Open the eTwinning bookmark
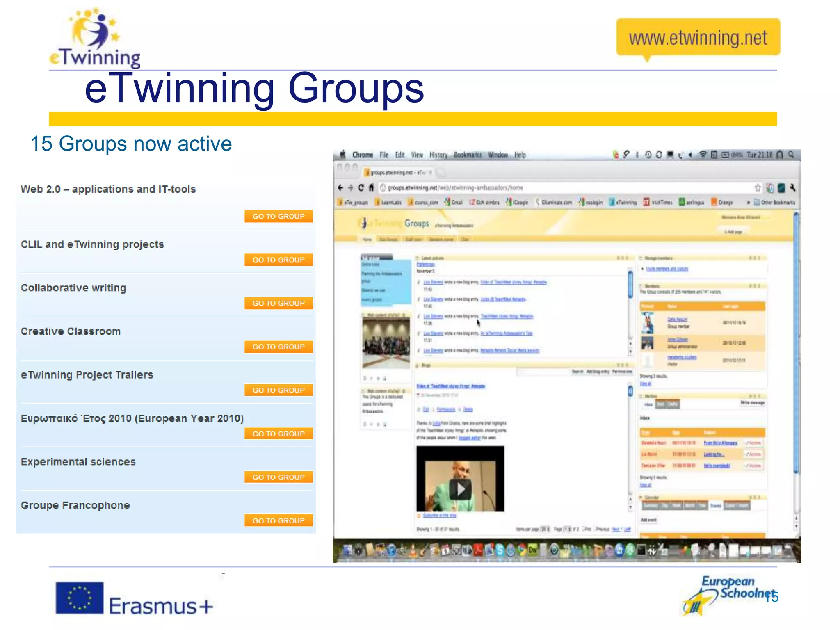840x630 pixels. 623,202
